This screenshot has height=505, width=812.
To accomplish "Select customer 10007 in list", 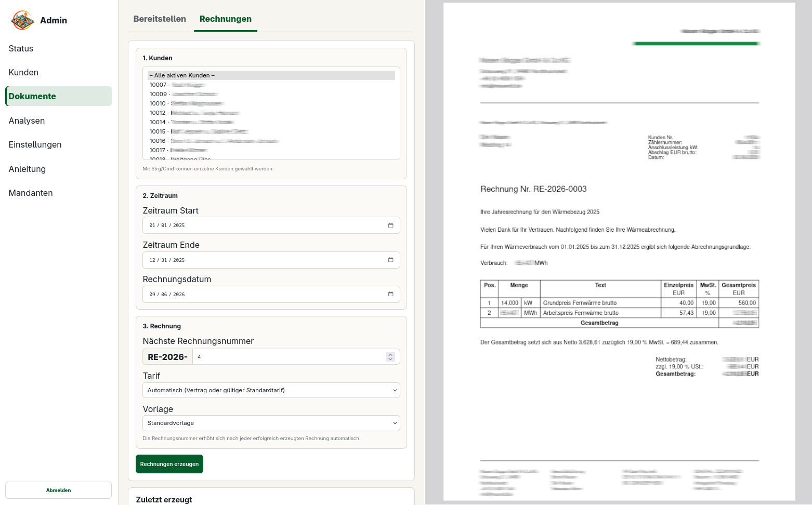I will coord(271,85).
